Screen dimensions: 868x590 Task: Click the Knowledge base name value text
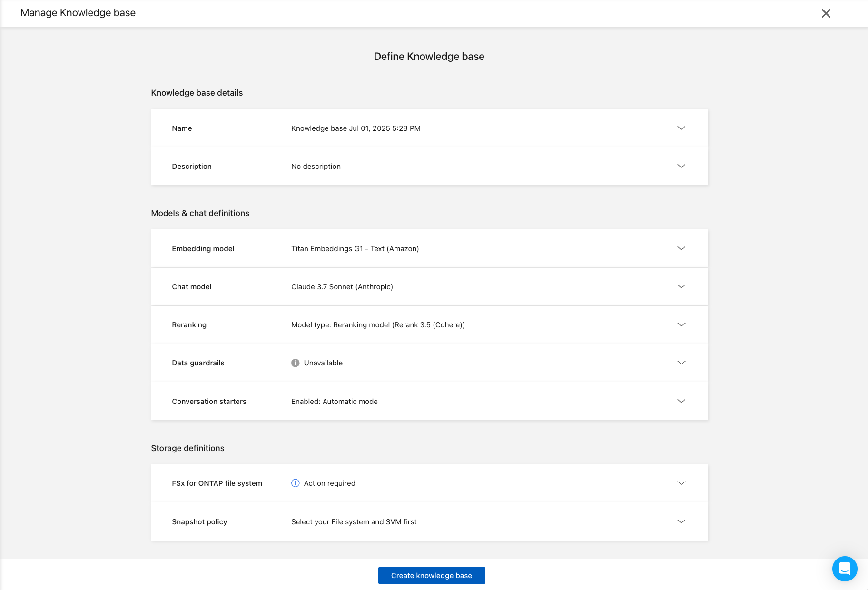(355, 128)
